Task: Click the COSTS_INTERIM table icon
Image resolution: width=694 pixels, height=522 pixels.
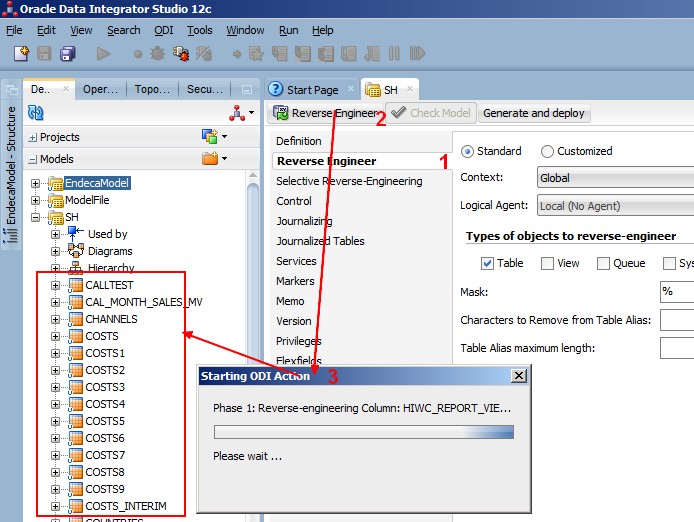Action: tap(76, 506)
